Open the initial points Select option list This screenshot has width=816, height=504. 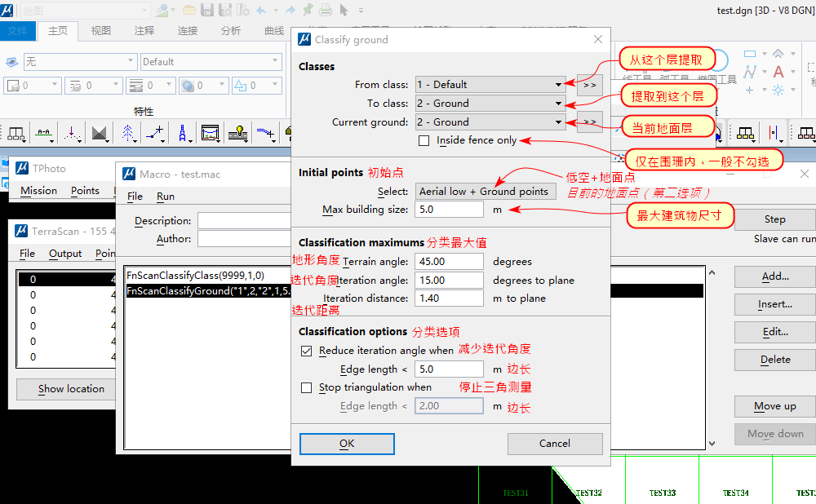(486, 192)
